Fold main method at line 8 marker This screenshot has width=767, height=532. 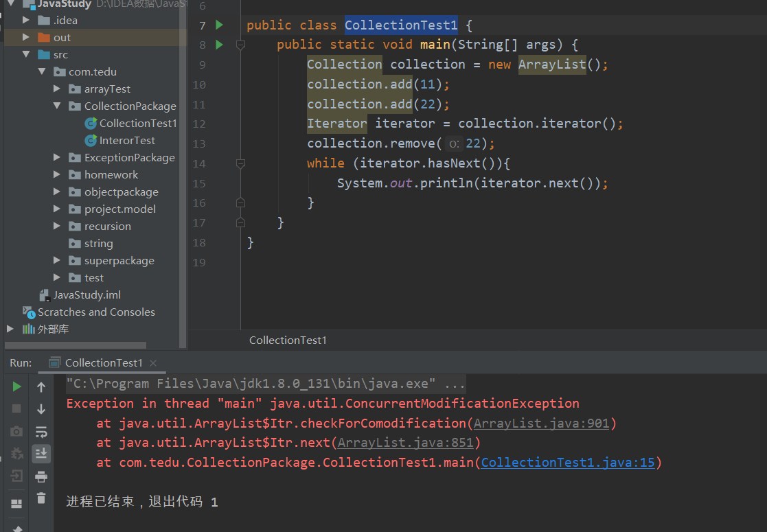(240, 45)
